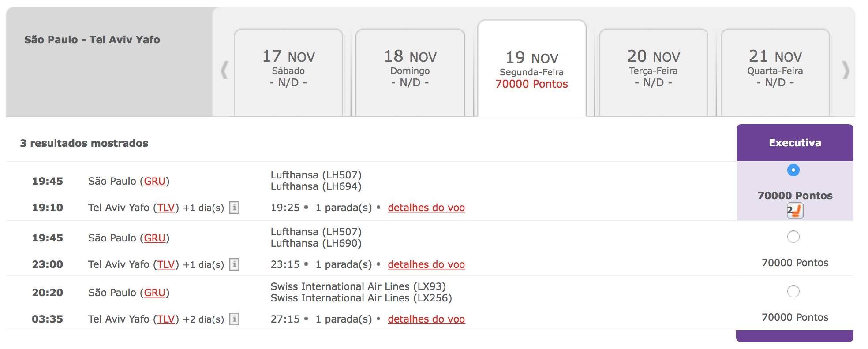
Task: Click the previous dates left arrow
Action: 224,70
